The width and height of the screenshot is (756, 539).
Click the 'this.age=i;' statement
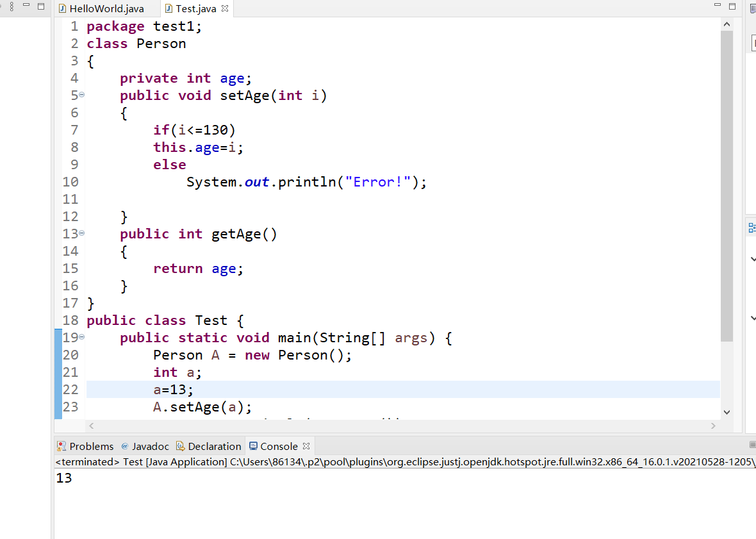click(x=198, y=147)
